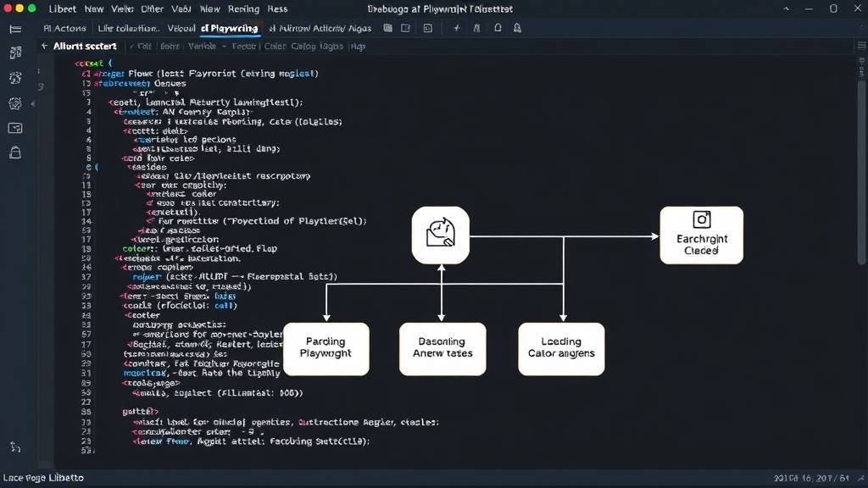
Task: Click the plus sparkle icon in tab toolbar
Action: coord(457,28)
